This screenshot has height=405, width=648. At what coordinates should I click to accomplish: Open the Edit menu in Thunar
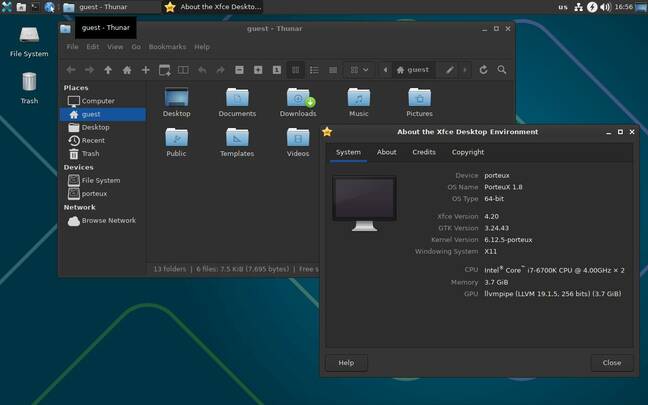click(93, 47)
